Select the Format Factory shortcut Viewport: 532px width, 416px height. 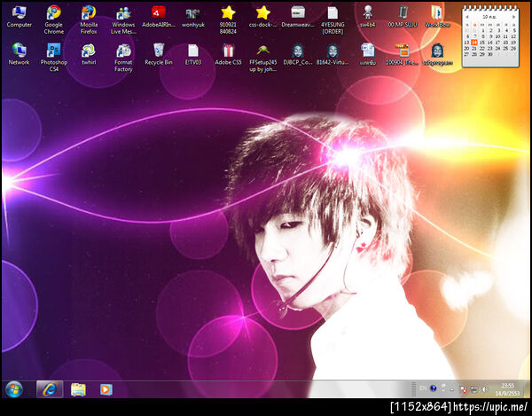[x=123, y=57]
